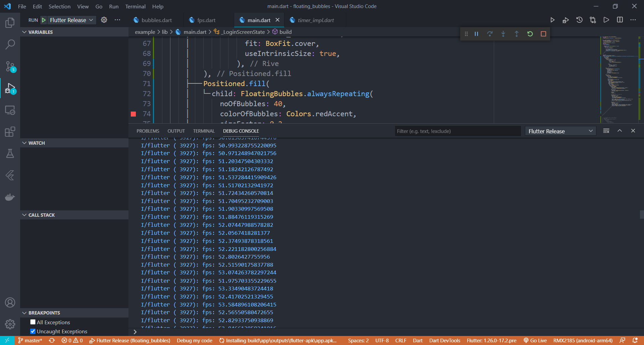
Task: Click the sync changes icon in status bar
Action: [52, 340]
